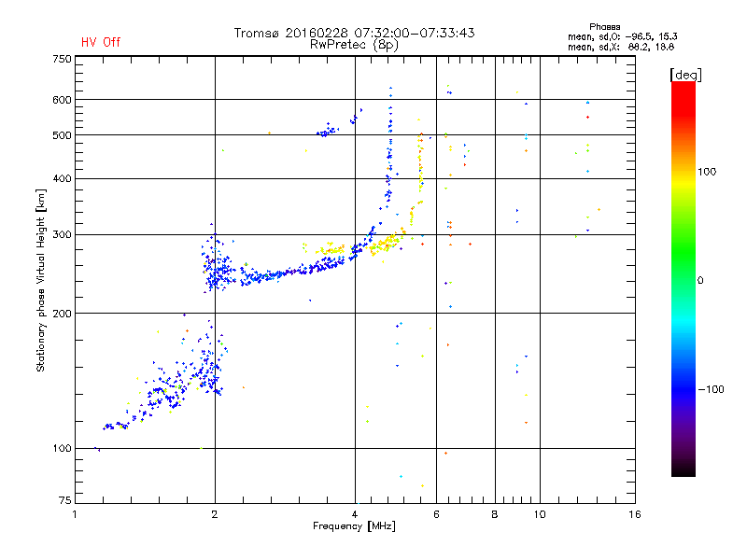Click the x-axis '1' tick label
Image resolution: width=747 pixels, height=560 pixels.
(x=75, y=514)
